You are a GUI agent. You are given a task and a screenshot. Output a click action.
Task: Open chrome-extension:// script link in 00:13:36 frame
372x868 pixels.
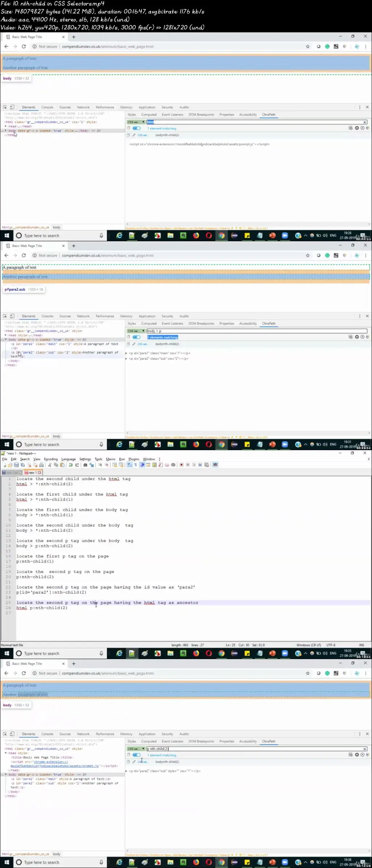point(54,764)
